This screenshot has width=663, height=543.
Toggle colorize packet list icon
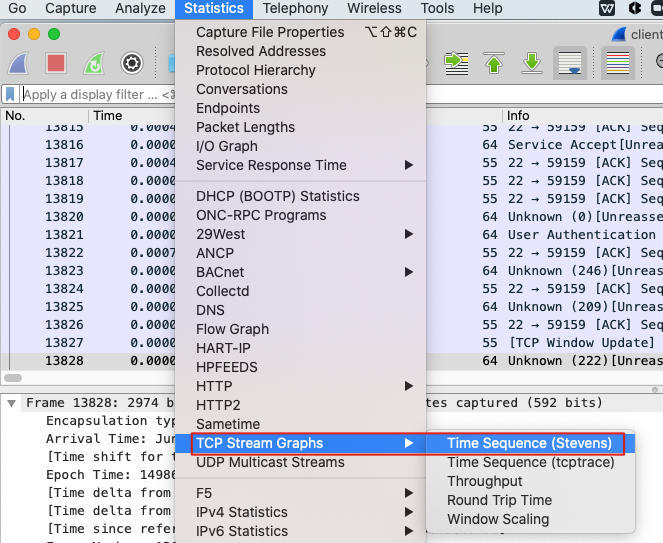click(619, 63)
